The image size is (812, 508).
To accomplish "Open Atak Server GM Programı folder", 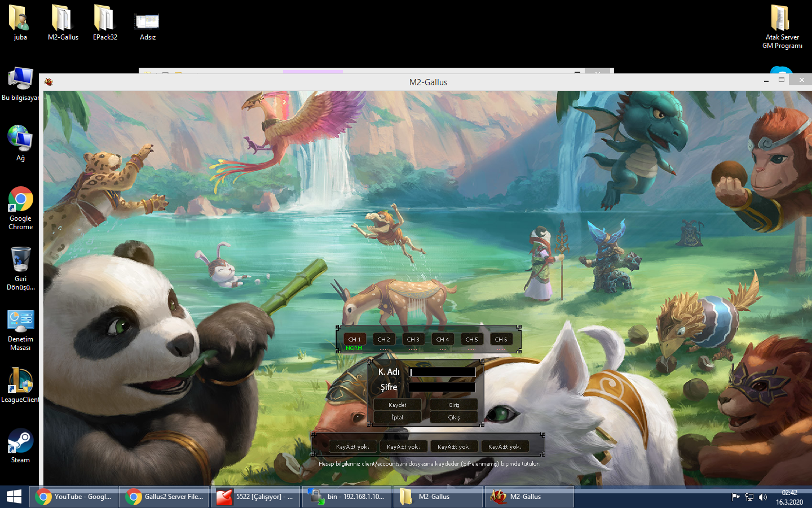I will (x=782, y=27).
